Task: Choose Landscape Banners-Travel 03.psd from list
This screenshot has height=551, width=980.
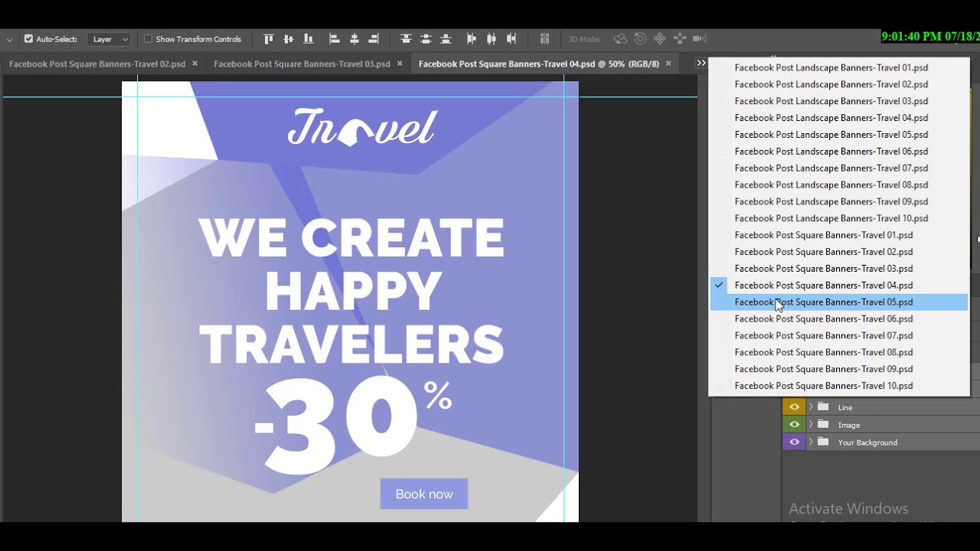Action: point(839,101)
